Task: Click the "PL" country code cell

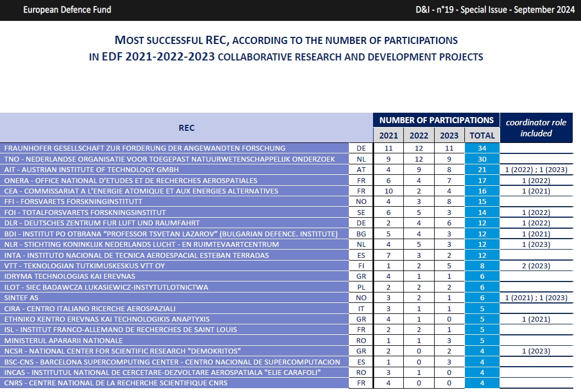Action: (361, 287)
